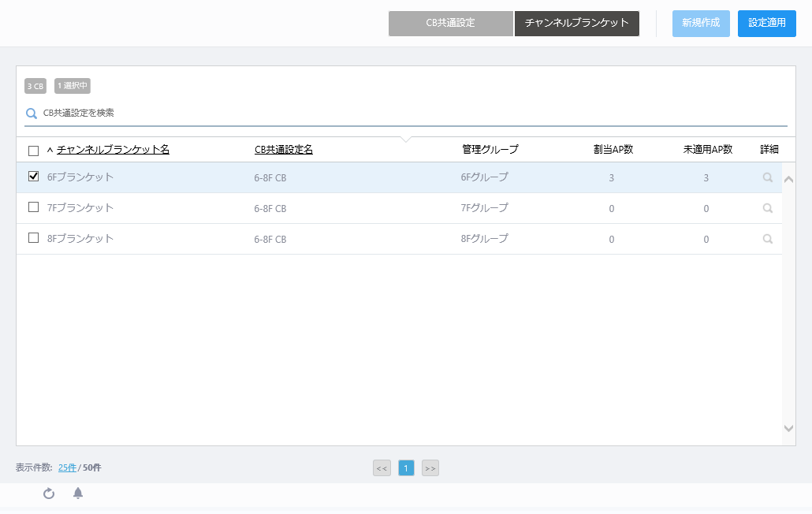Go to previous page with << button
Screen dimensions: 812x514
(x=382, y=468)
